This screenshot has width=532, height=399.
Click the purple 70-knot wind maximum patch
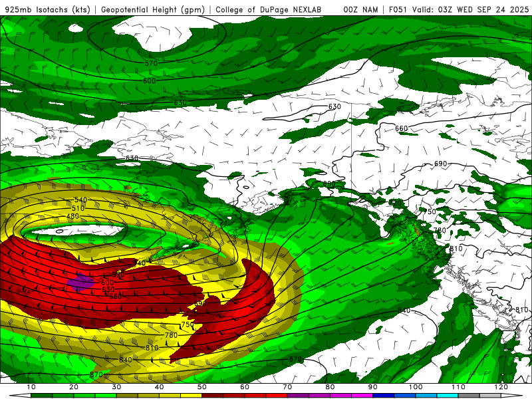click(80, 283)
